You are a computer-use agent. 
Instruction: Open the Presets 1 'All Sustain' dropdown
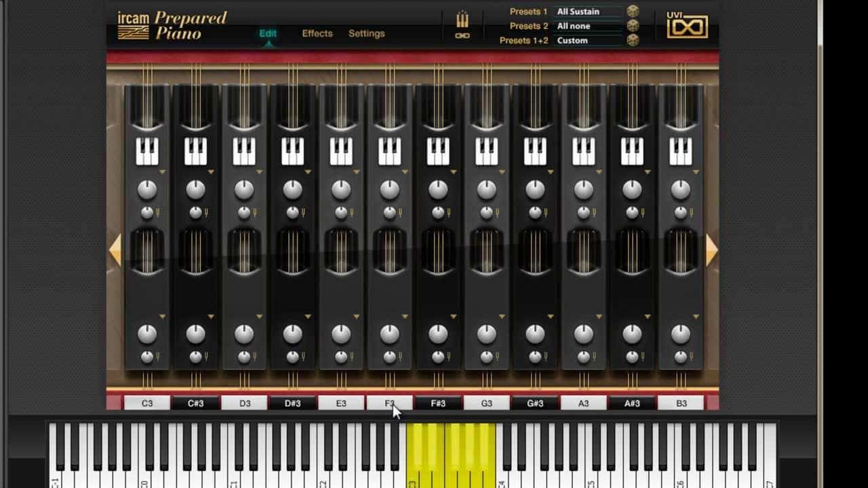point(588,12)
